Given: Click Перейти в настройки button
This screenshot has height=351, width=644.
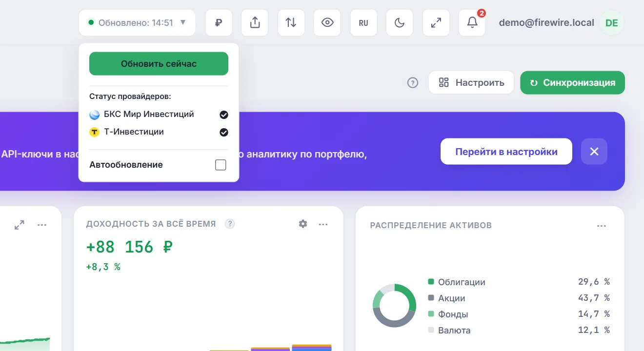Looking at the screenshot, I should (x=506, y=151).
